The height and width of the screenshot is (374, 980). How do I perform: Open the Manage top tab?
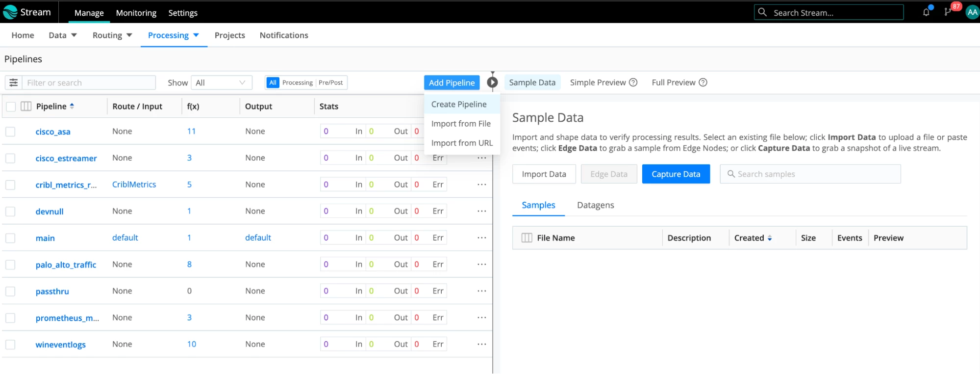(x=89, y=13)
